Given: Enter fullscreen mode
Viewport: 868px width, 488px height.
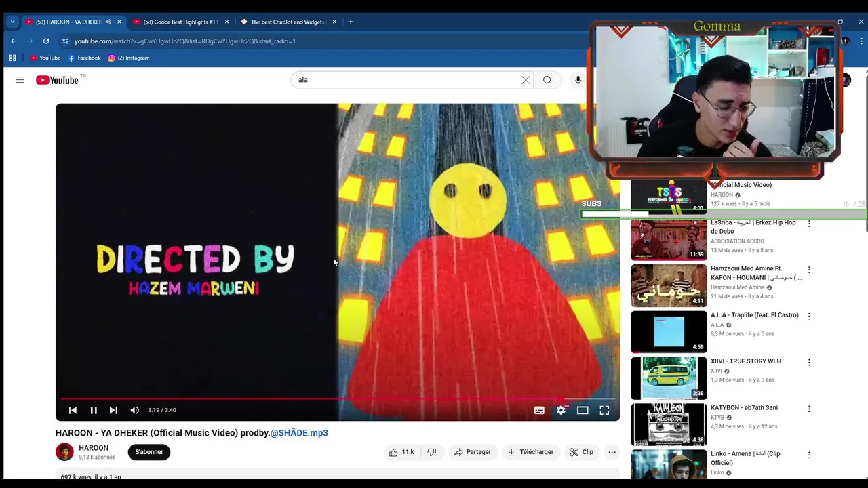Looking at the screenshot, I should click(x=604, y=410).
